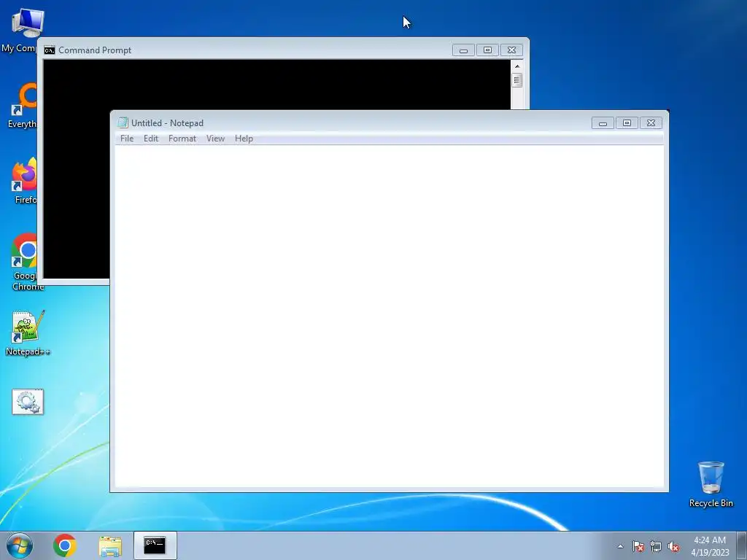Click inside the Notepad text area

coord(390,316)
